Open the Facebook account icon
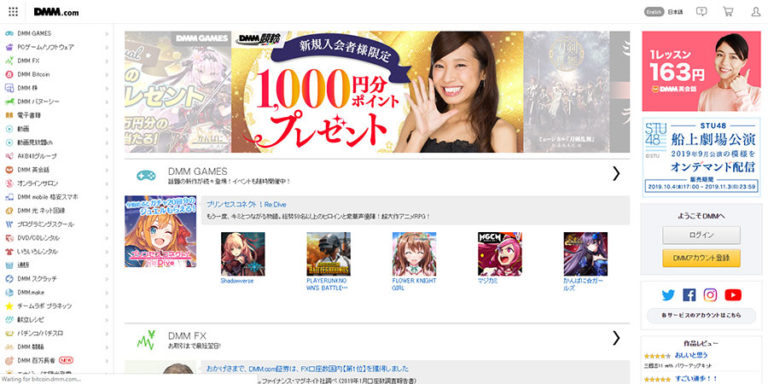 pyautogui.click(x=689, y=295)
